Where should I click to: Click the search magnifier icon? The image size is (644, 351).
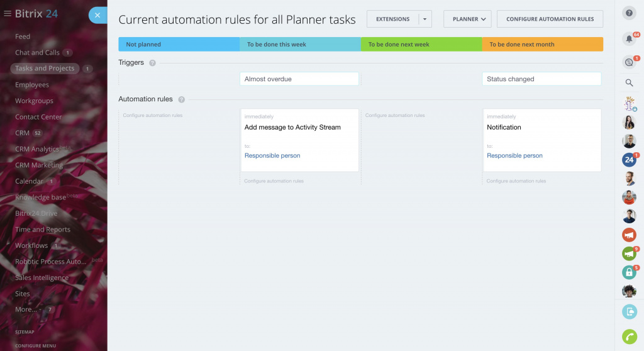pos(629,82)
